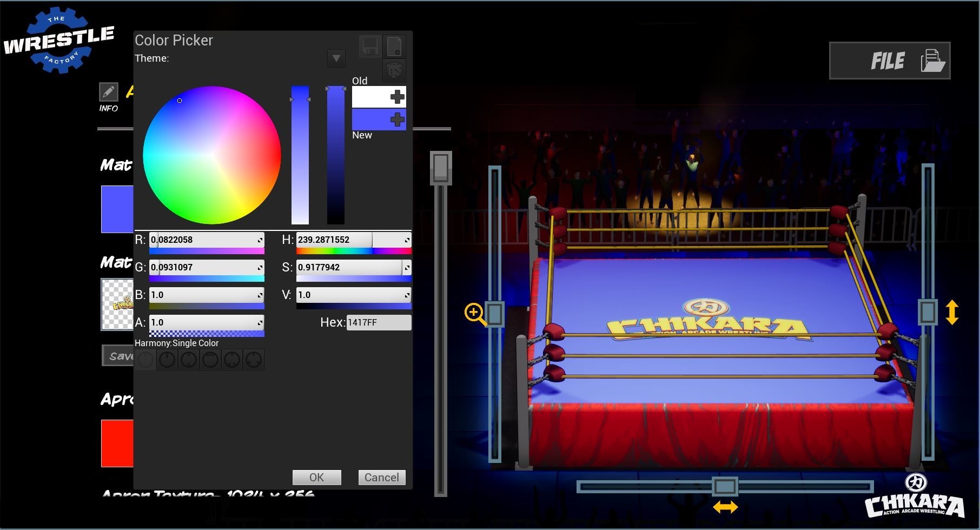Click the alpha checkered gradient bar

[207, 334]
